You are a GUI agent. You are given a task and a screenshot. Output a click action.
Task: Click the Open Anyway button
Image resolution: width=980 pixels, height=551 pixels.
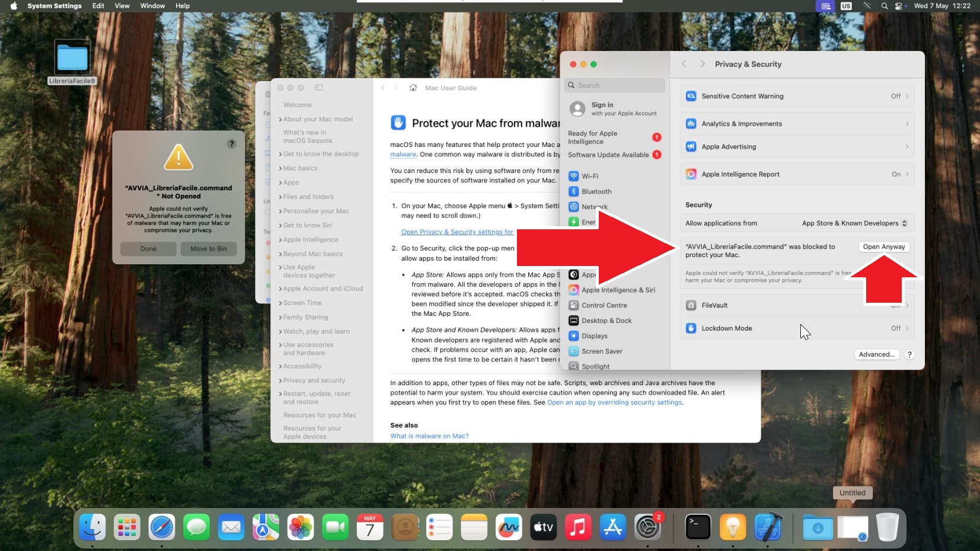point(883,246)
